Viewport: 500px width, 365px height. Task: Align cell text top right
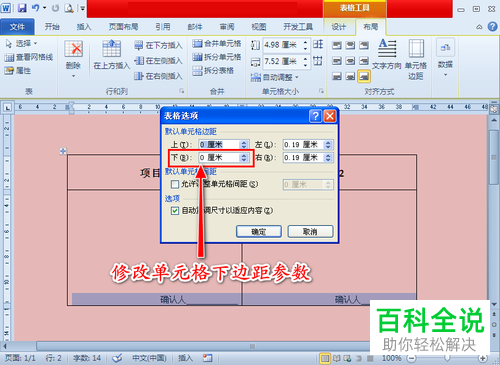tap(364, 45)
